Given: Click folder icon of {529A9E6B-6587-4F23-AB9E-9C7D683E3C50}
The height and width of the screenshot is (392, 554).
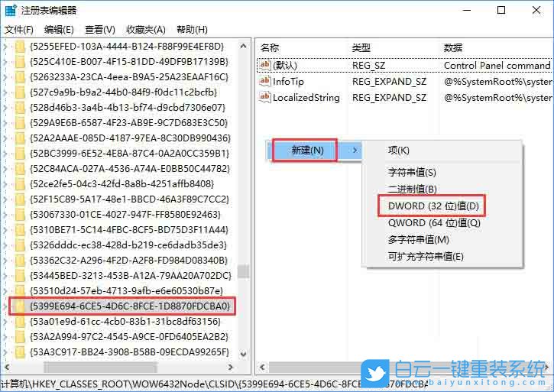Looking at the screenshot, I should [x=20, y=123].
